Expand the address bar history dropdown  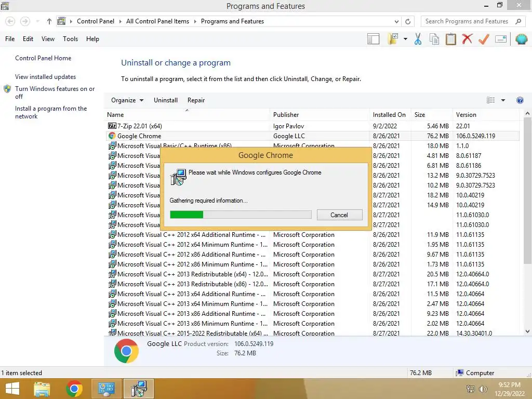396,21
